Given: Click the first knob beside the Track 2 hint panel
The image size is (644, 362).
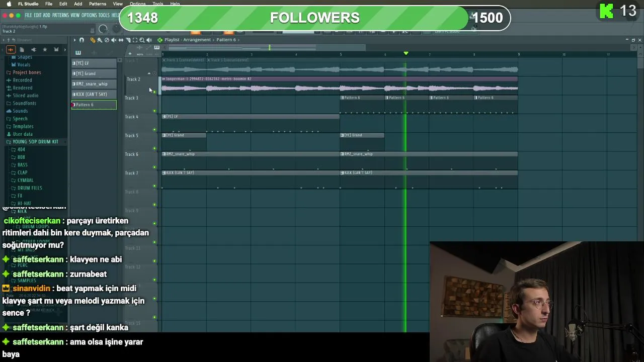Looking at the screenshot, I should 103,29.
